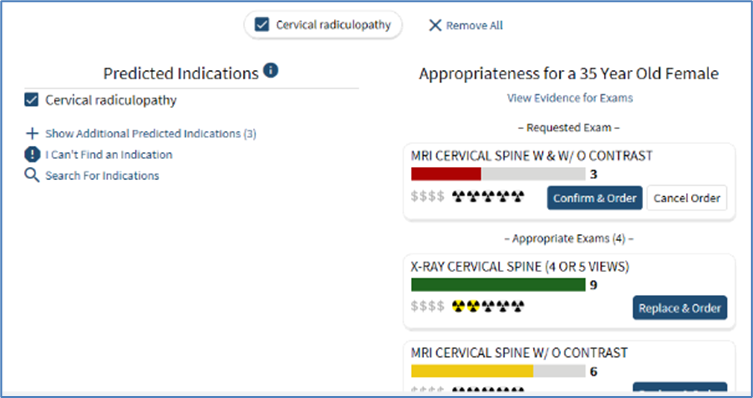
Task: Click the magnifying glass search icon
Action: click(32, 176)
